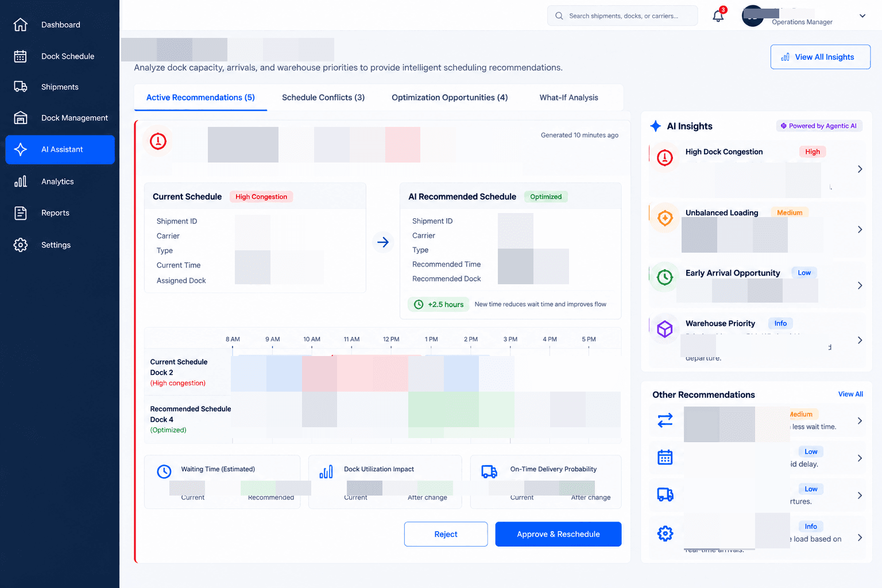Open View All in Other Recommendations
Screen dimensions: 882x588
coord(850,394)
